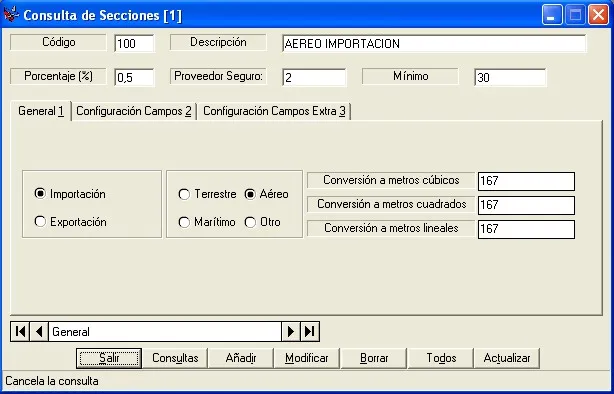Click the Porcentaje field showing 0,5
Screen dimensions: 614x394
[x=134, y=77]
